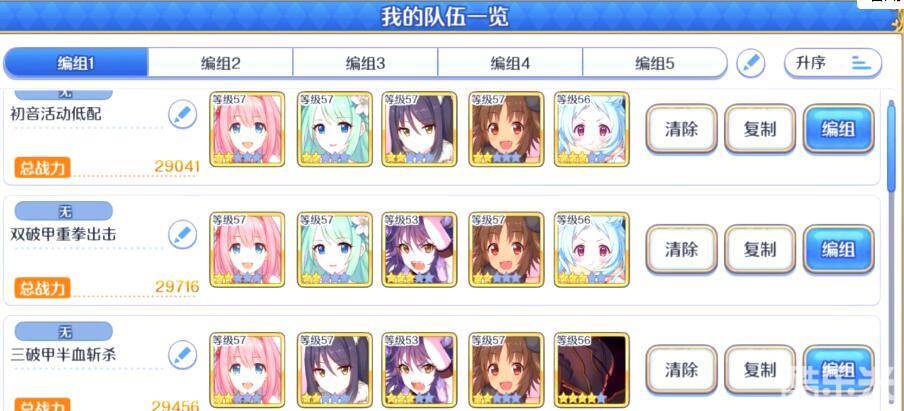
Task: Select pink-haired character in first team
Action: tap(247, 129)
